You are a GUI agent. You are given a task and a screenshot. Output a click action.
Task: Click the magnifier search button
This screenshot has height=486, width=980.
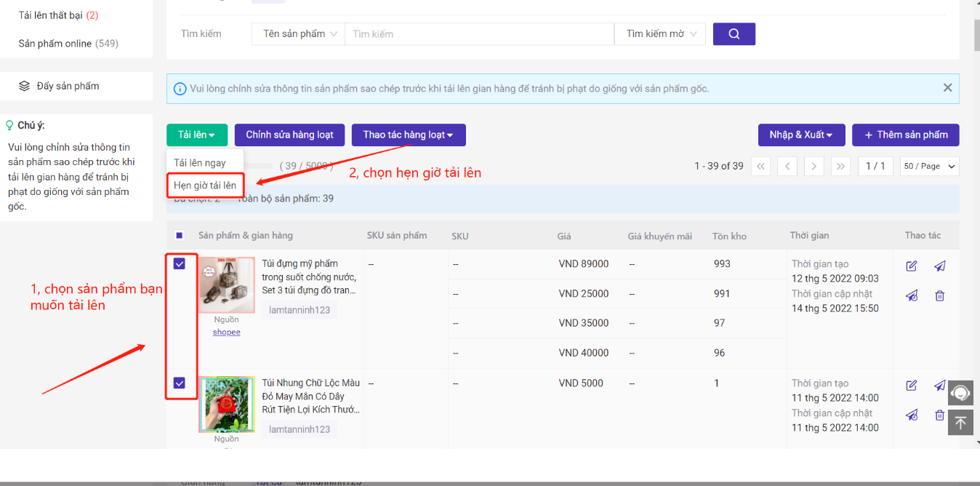click(x=734, y=34)
